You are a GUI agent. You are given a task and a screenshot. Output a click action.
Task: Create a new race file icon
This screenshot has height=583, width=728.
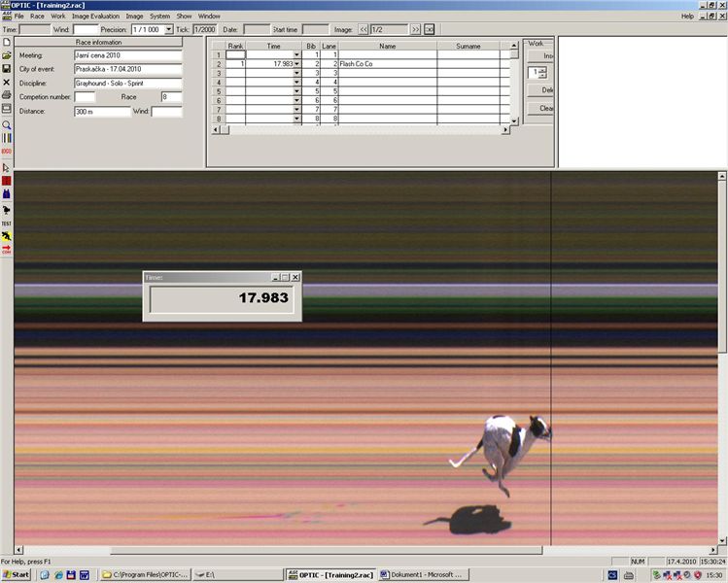coord(7,42)
